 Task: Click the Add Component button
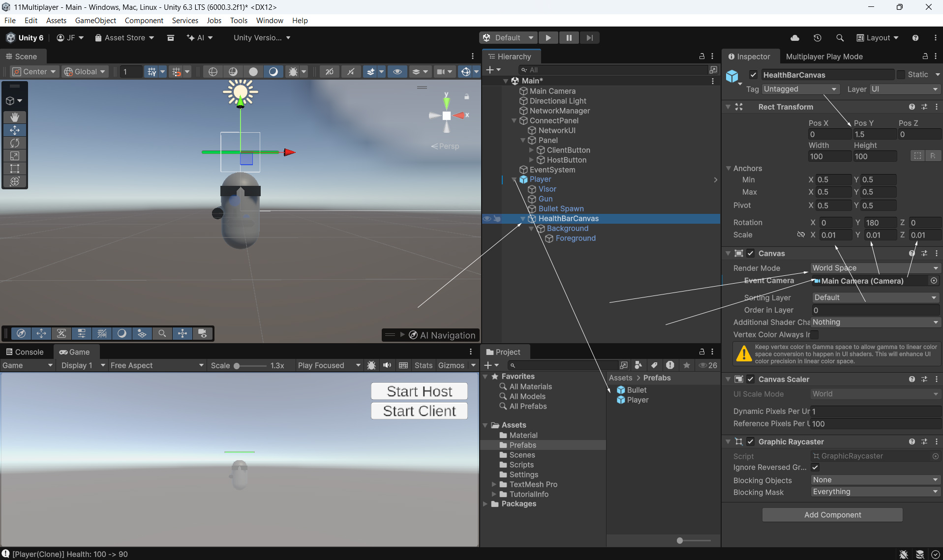tap(832, 515)
